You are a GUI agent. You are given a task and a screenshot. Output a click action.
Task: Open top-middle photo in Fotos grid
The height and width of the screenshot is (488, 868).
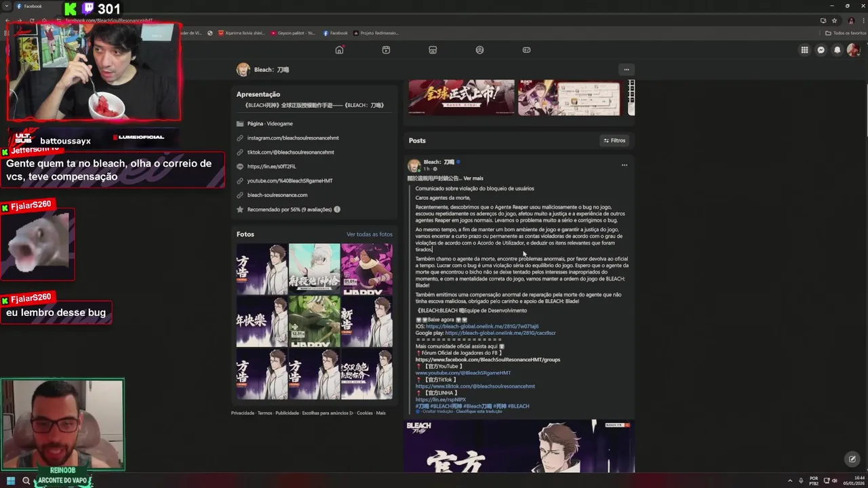coord(315,269)
